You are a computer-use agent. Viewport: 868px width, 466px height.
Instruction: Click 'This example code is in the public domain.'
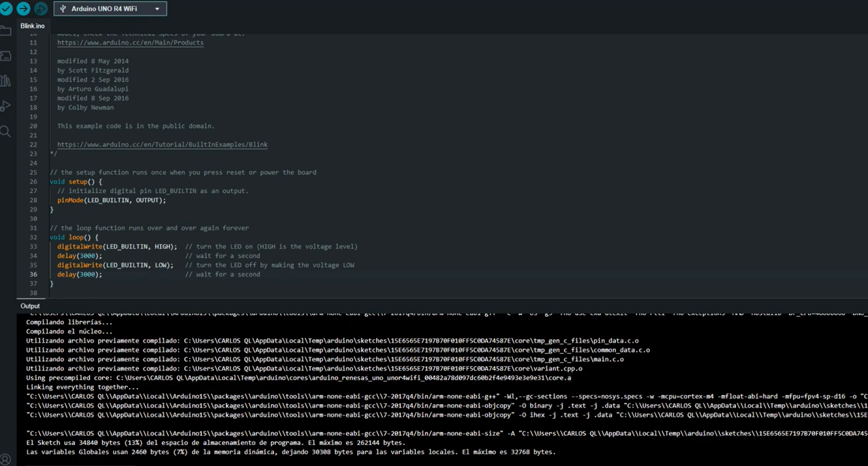[x=136, y=126]
